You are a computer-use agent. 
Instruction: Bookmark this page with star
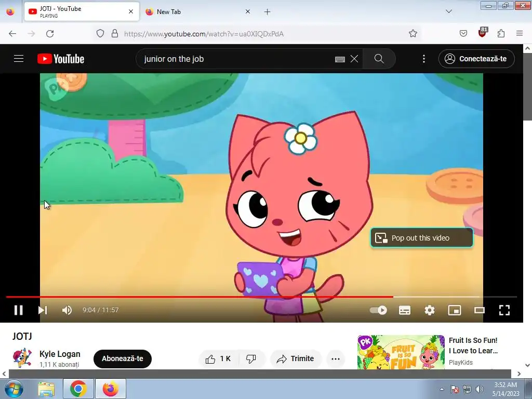pyautogui.click(x=413, y=33)
